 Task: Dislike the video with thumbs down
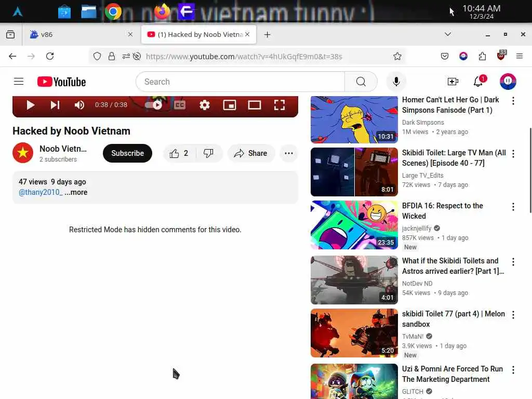click(x=208, y=153)
